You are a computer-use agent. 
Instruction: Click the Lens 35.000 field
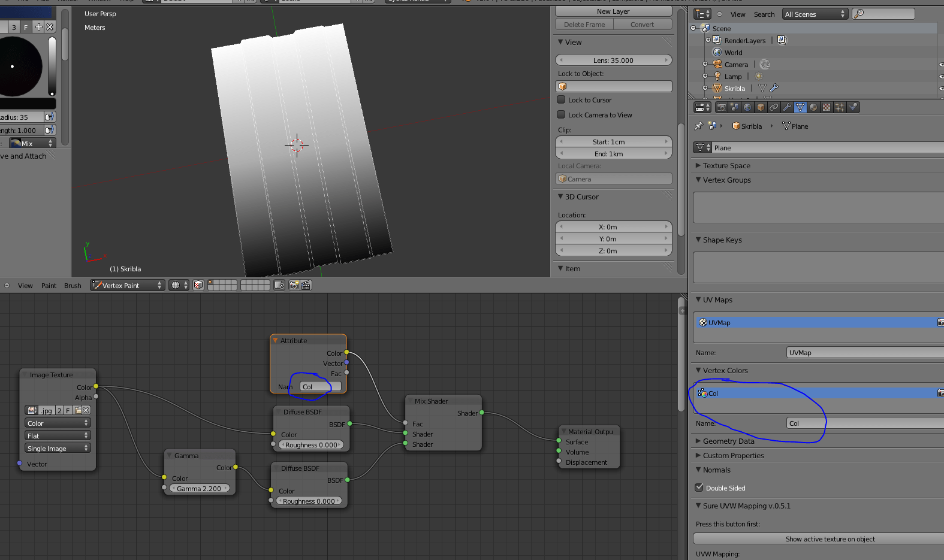(x=613, y=60)
